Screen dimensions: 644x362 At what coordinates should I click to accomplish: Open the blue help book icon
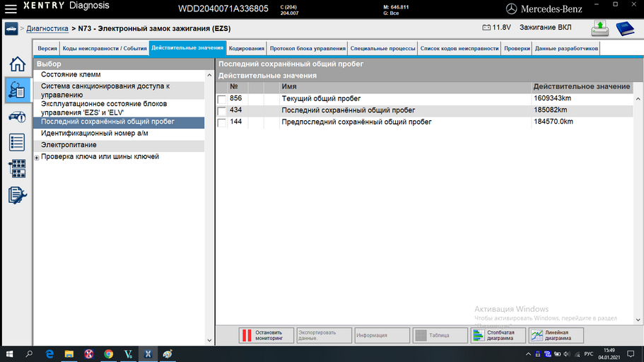tap(625, 29)
